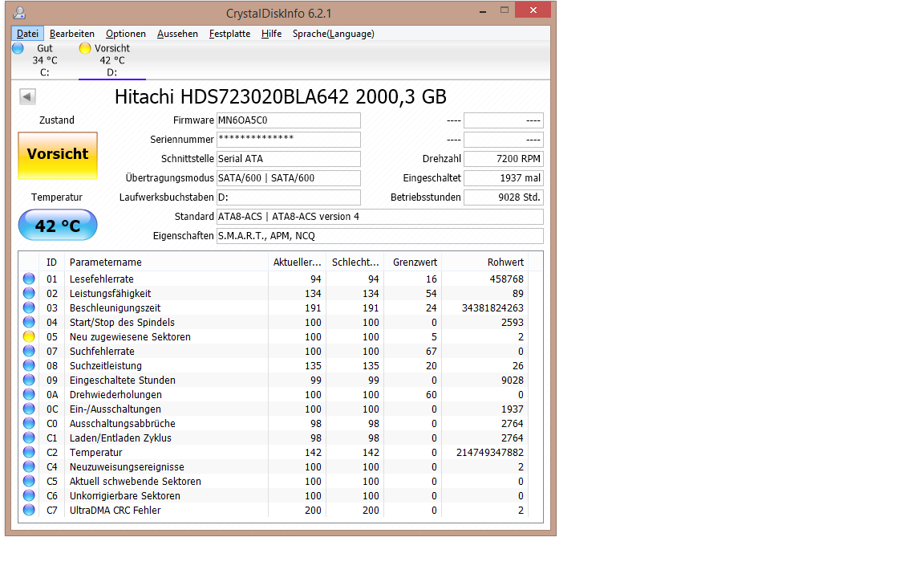Click the Schnittstelle field Serial ATA

click(288, 159)
